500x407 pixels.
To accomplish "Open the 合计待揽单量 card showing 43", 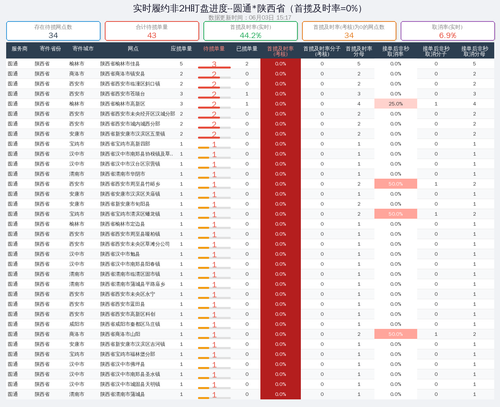I will click(x=152, y=31).
